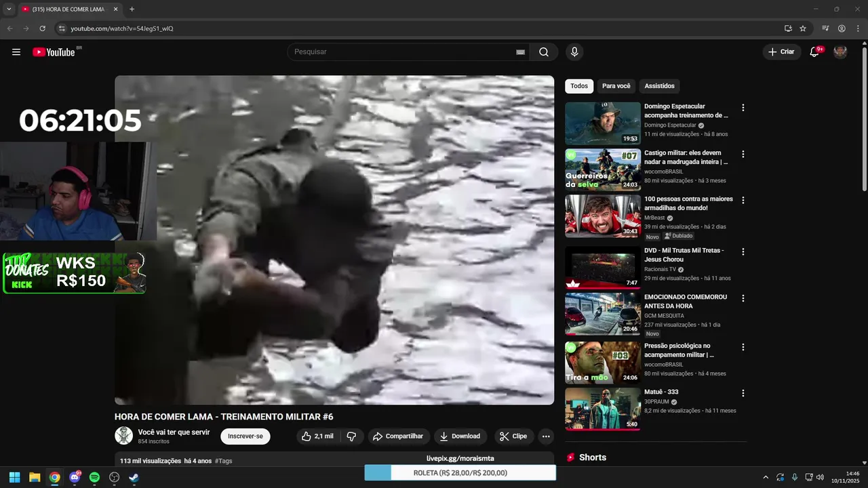
Task: Open a new browser tab
Action: pyautogui.click(x=132, y=9)
